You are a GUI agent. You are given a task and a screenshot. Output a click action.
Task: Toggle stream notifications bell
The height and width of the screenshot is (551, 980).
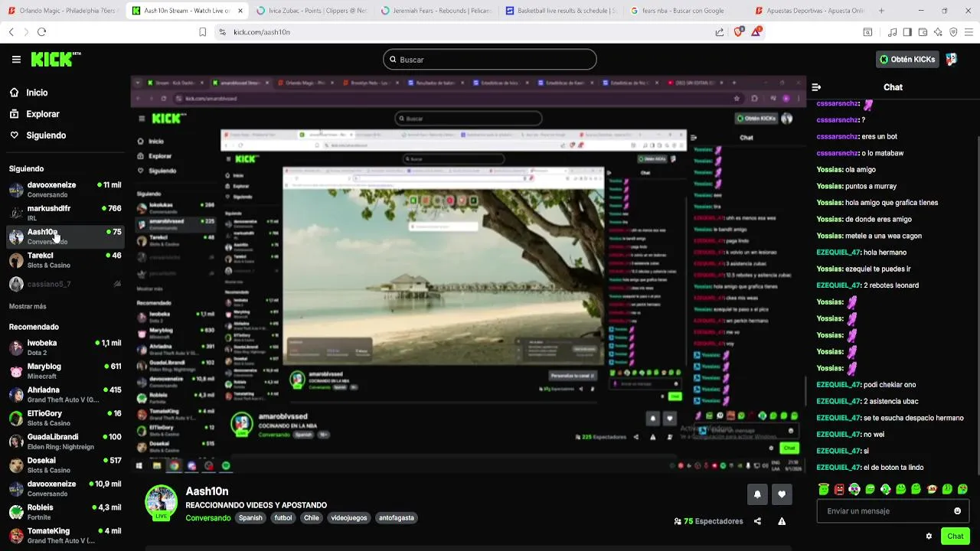click(757, 494)
